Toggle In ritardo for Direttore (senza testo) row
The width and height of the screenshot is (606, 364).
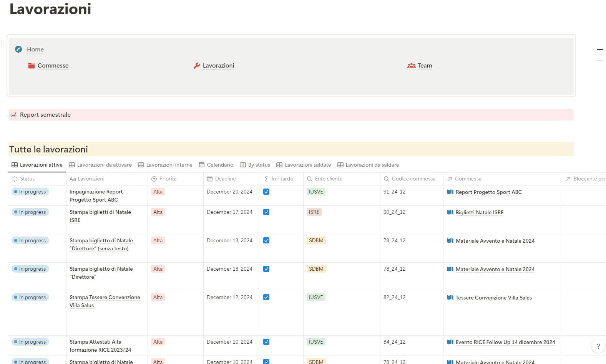(266, 240)
